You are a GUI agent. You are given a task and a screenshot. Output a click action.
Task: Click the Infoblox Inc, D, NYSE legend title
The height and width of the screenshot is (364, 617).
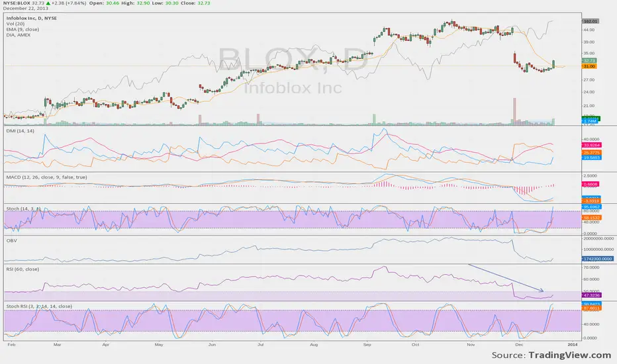coord(32,18)
